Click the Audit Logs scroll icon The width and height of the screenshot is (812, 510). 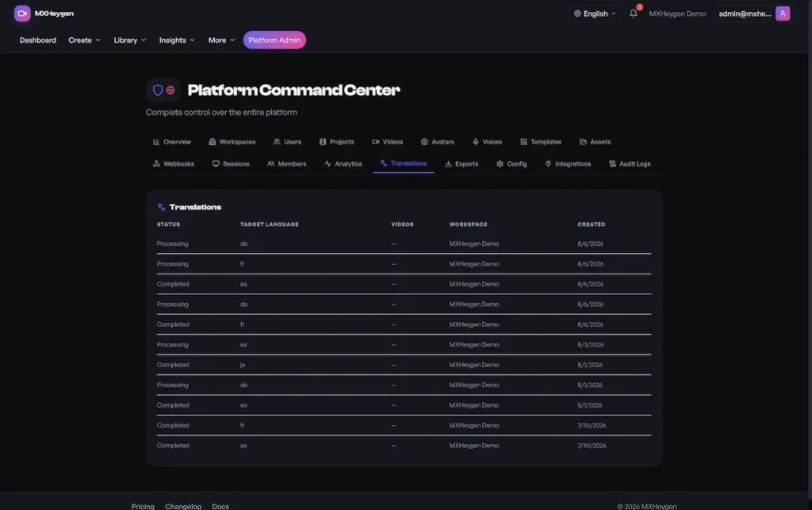613,163
